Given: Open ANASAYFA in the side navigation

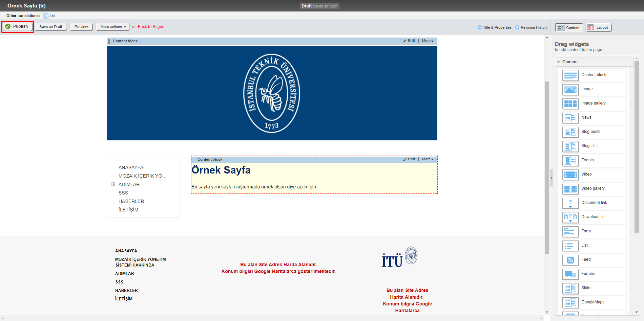Looking at the screenshot, I should click(131, 167).
